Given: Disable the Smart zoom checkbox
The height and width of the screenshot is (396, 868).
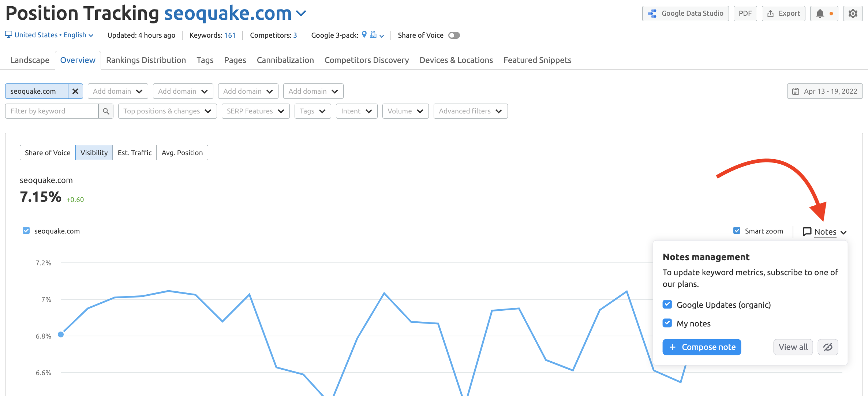Looking at the screenshot, I should [737, 231].
